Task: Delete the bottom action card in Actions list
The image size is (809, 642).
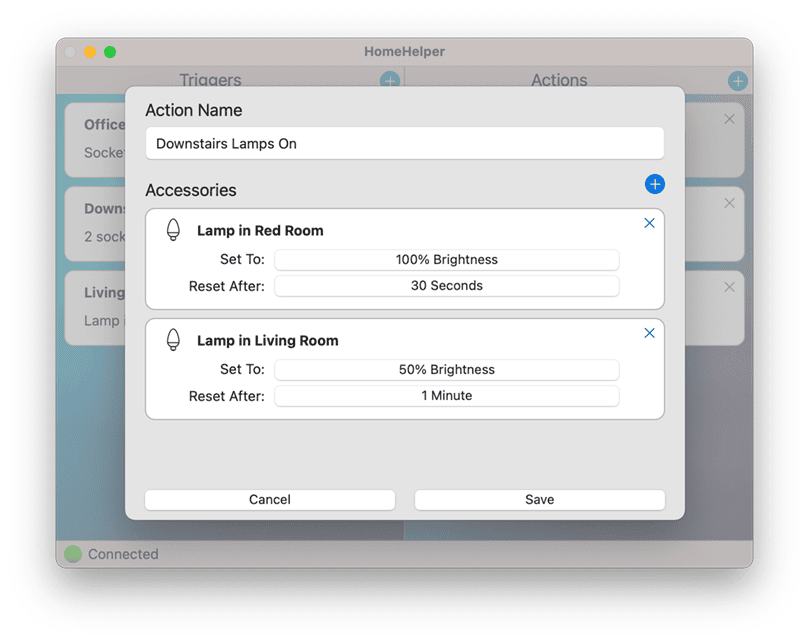Action: click(729, 287)
